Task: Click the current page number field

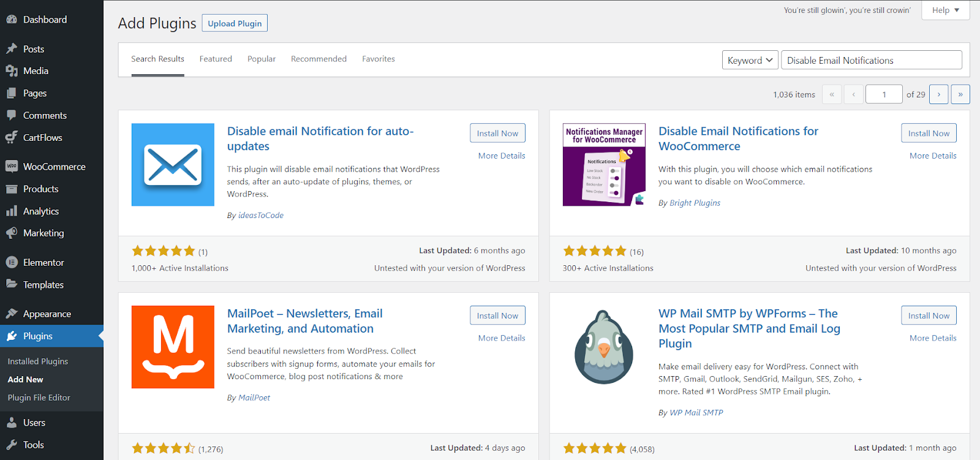Action: [x=884, y=94]
